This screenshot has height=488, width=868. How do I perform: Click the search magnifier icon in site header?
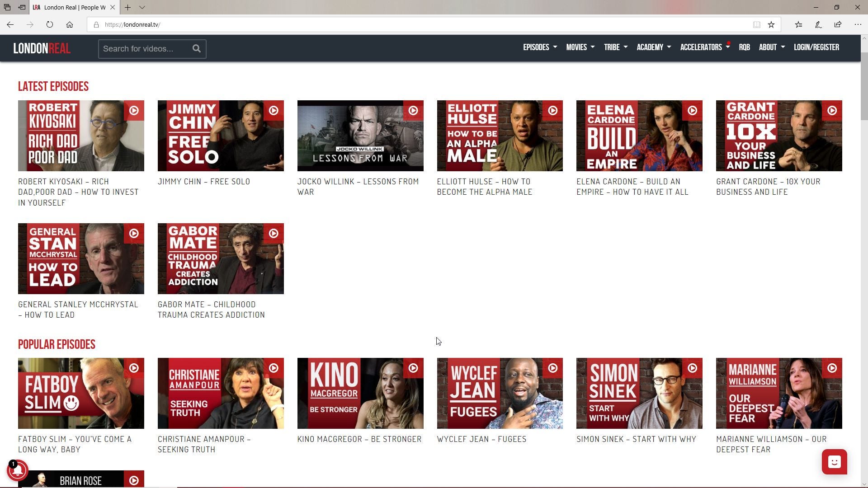196,48
